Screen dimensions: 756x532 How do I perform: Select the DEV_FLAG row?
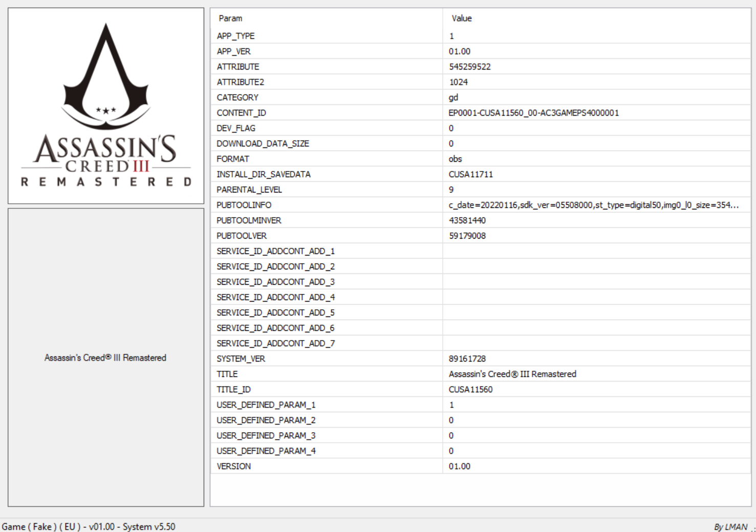coord(235,128)
